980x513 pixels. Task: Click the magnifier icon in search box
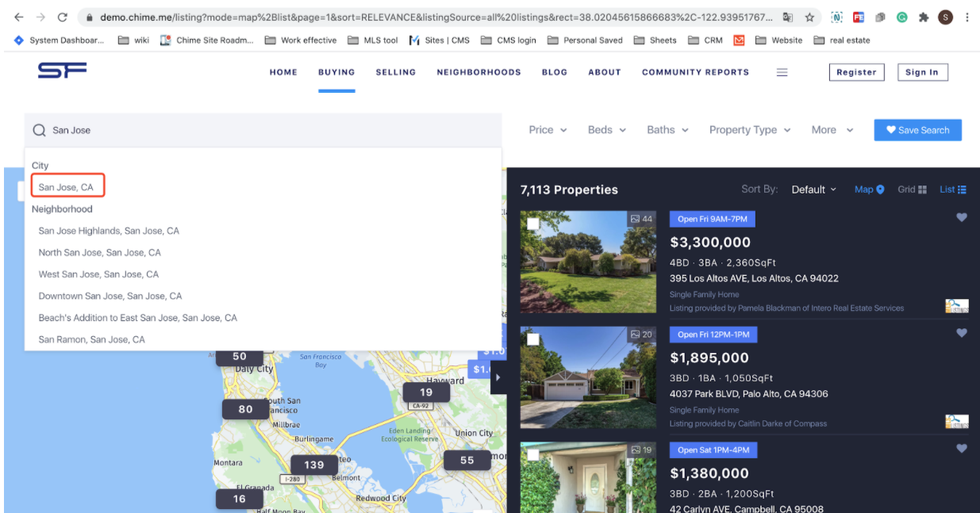(x=39, y=130)
